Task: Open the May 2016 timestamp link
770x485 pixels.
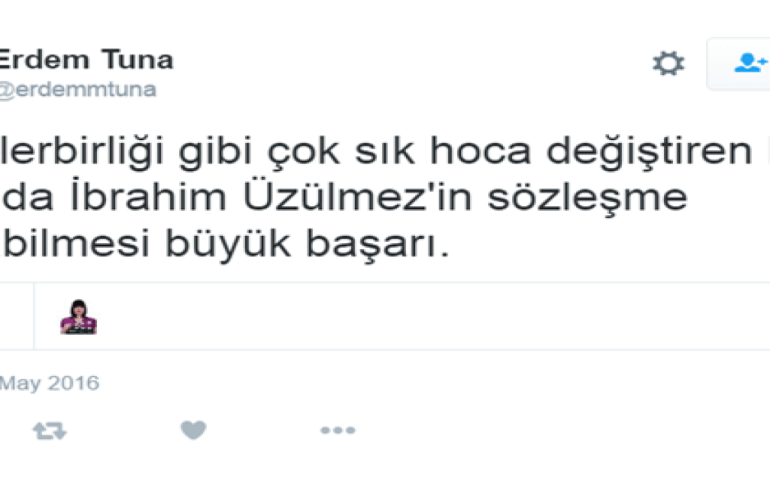Action: (x=50, y=383)
